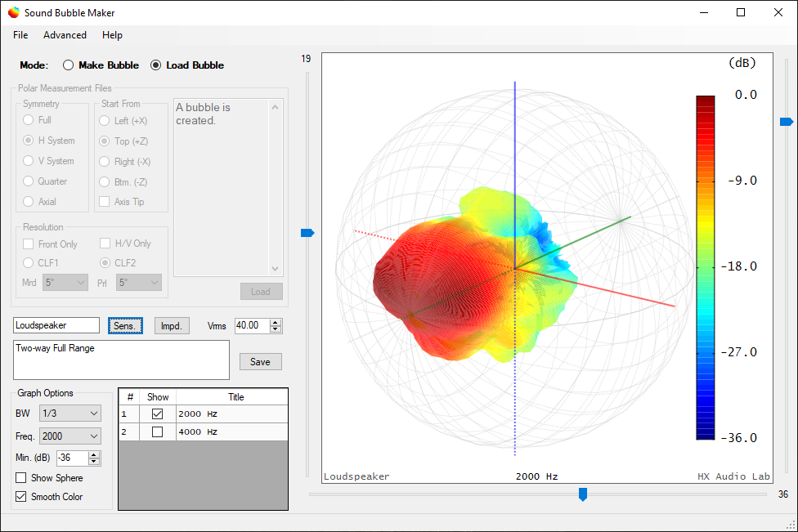Click the Sound Bubble Maker app icon

14,13
